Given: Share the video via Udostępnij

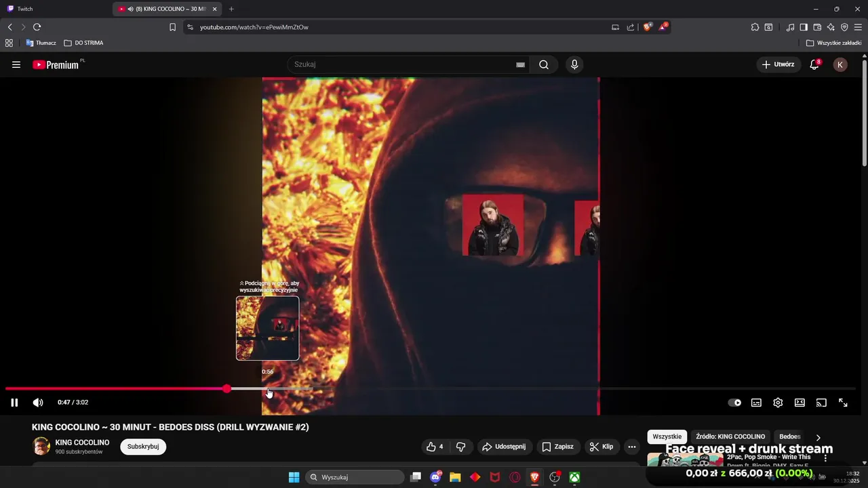Looking at the screenshot, I should [x=504, y=447].
